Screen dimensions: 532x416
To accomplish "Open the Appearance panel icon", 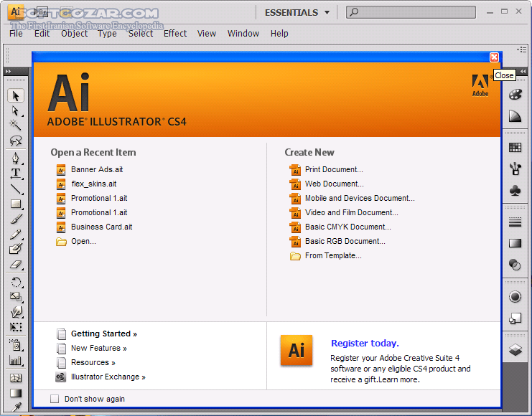I will pyautogui.click(x=515, y=297).
